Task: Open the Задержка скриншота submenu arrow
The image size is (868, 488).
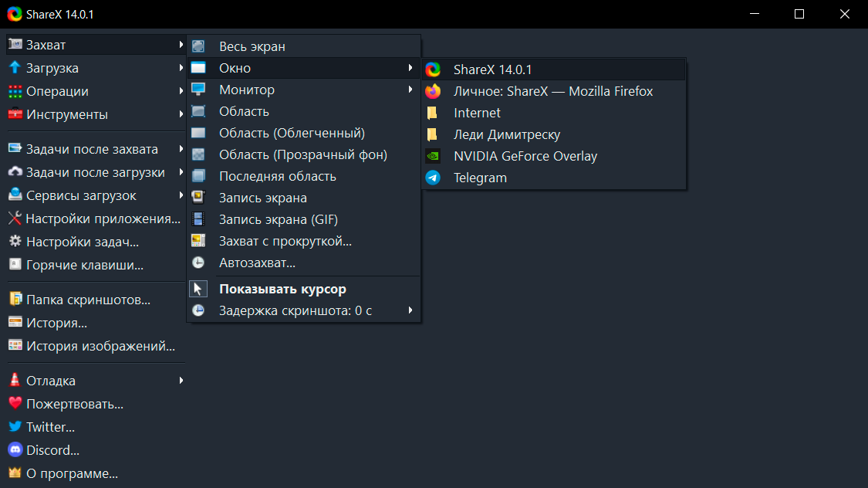Action: tap(410, 310)
